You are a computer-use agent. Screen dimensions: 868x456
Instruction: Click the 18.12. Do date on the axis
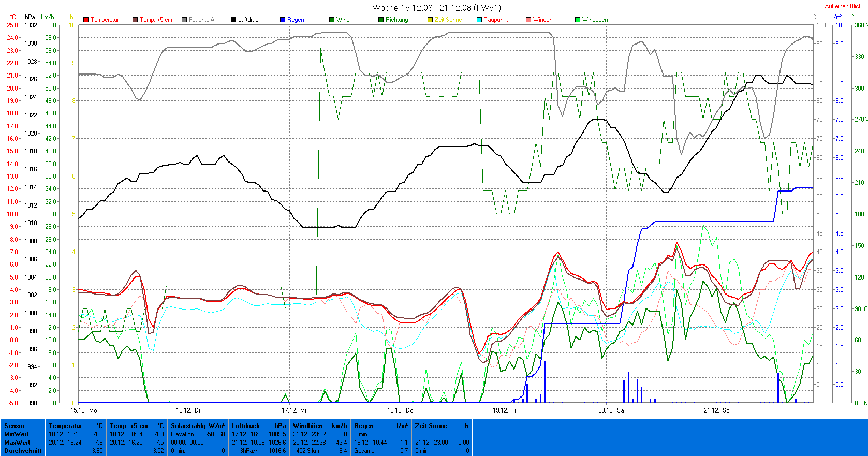[x=400, y=410]
